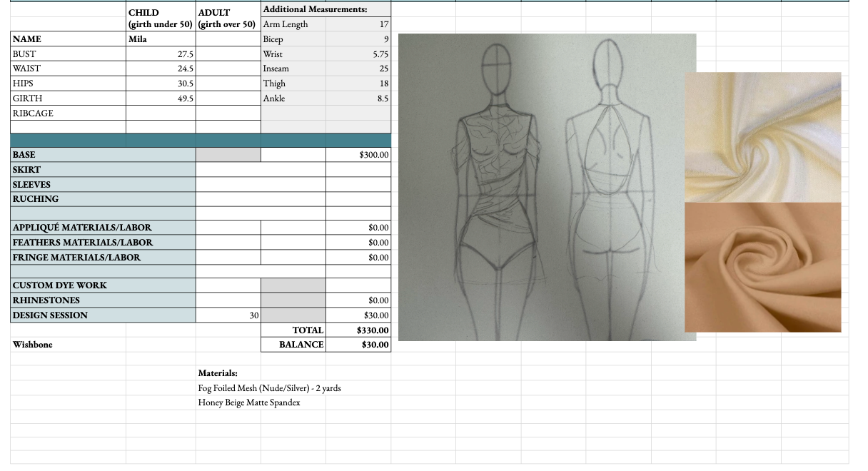Click the TOTAL amount $330.00
The image size is (868, 471).
coord(358,330)
